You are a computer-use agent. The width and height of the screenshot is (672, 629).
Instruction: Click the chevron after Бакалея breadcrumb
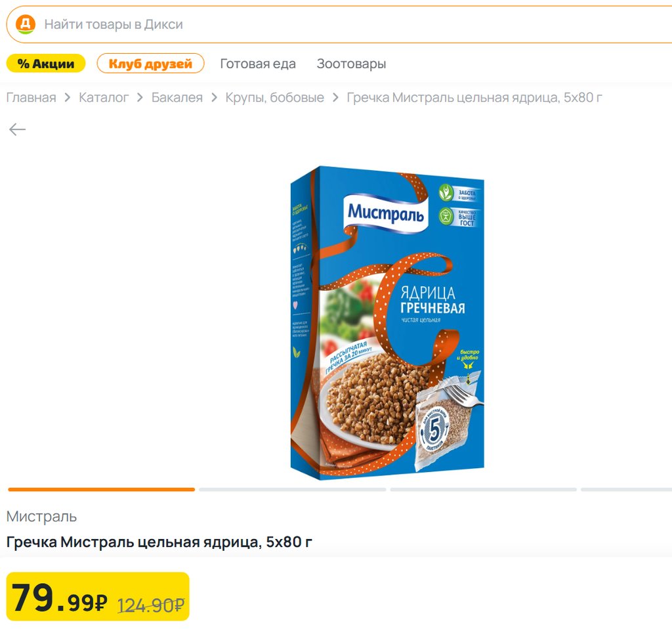click(215, 98)
